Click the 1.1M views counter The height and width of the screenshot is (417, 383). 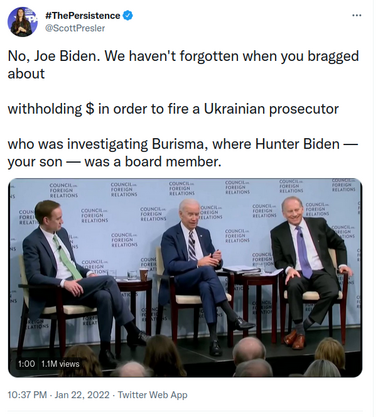[x=60, y=363]
